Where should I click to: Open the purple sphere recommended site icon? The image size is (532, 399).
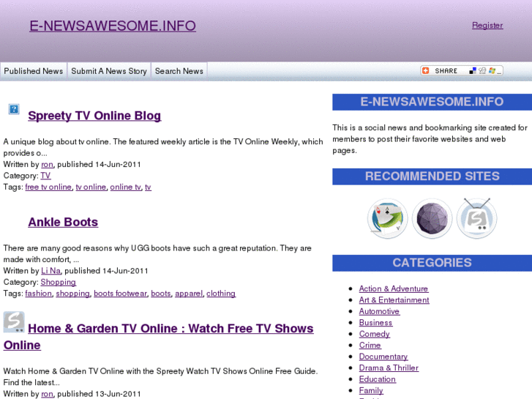(432, 218)
